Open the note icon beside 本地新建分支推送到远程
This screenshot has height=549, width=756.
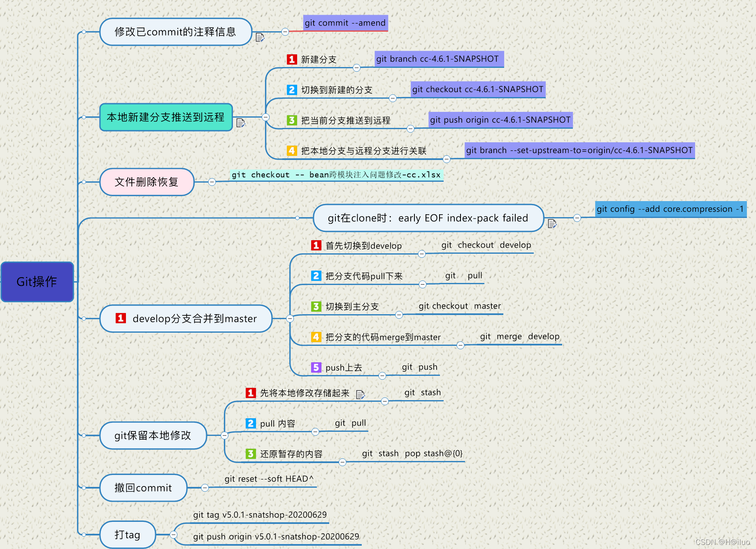click(241, 123)
